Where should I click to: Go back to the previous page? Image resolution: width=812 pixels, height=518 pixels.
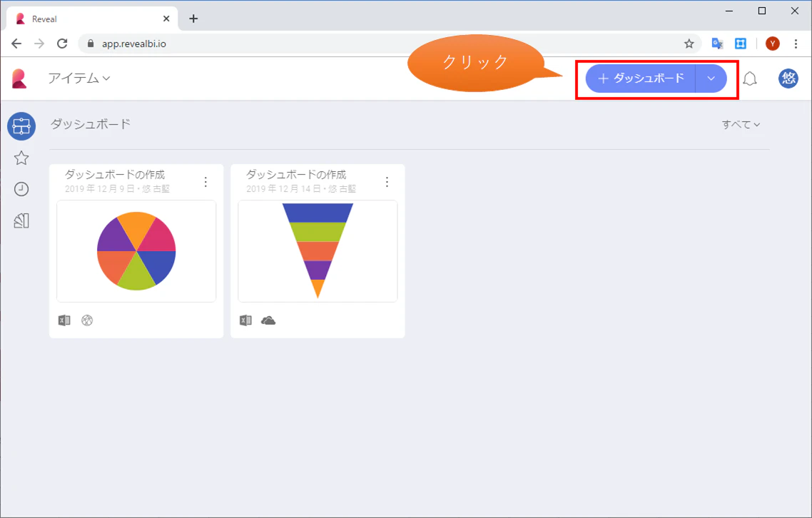[x=16, y=44]
